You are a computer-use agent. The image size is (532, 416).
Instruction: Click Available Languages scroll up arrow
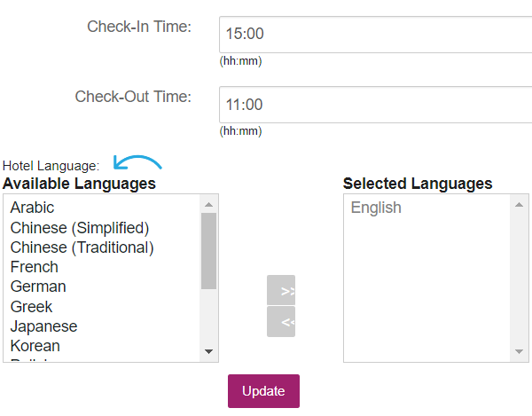208,205
